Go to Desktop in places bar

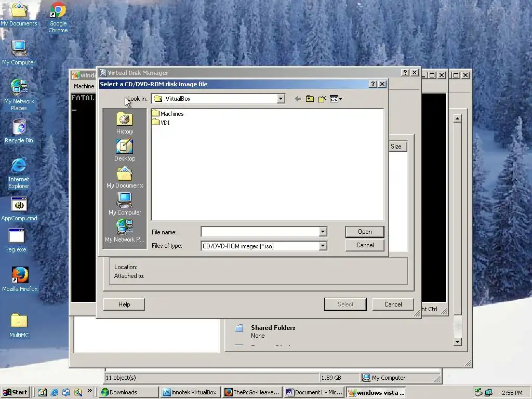pos(125,150)
